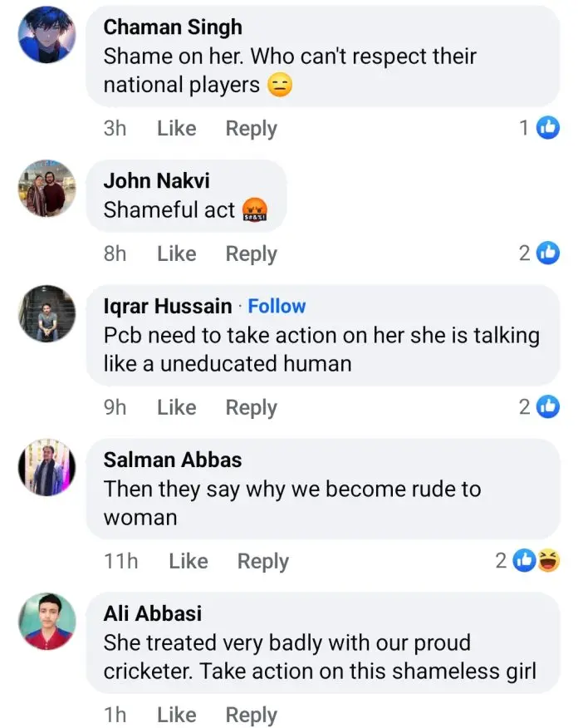Like Ali Abbasi's comment
578x728 pixels.
(x=176, y=715)
